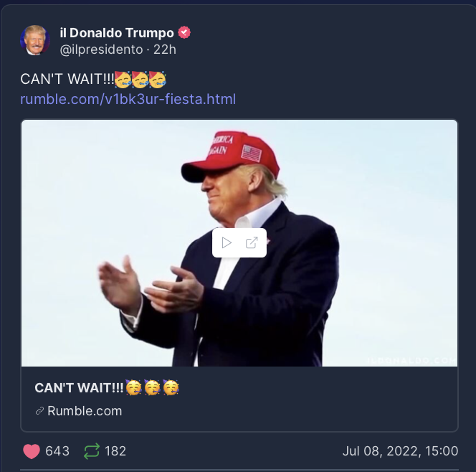The image size is (476, 472).
Task: Repost using the green arrows icon
Action: 92,451
